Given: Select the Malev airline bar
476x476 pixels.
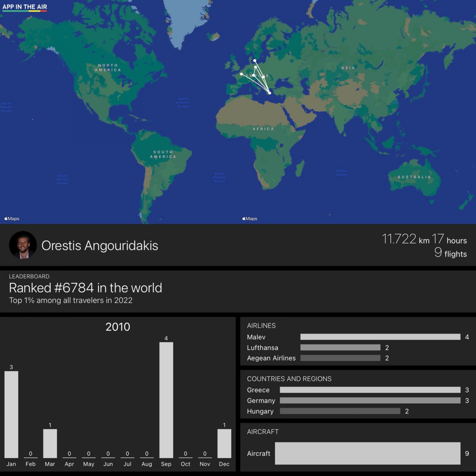Looking at the screenshot, I should pyautogui.click(x=380, y=337).
